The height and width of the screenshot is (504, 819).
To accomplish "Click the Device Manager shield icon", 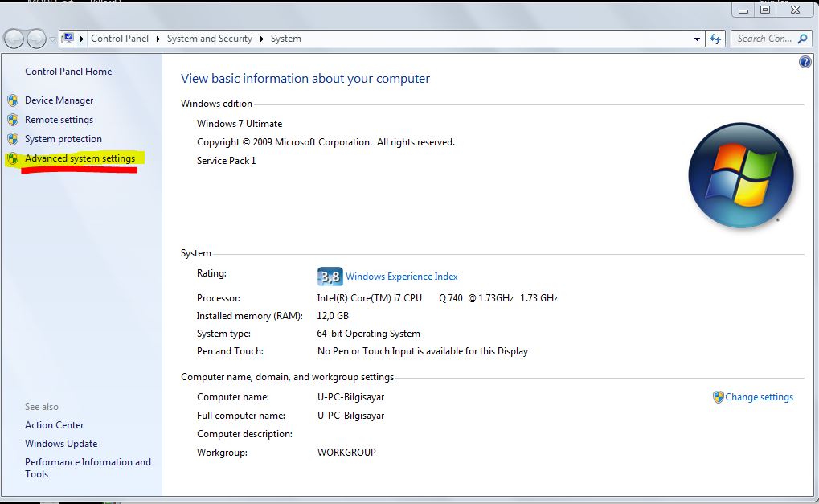I will pos(13,100).
